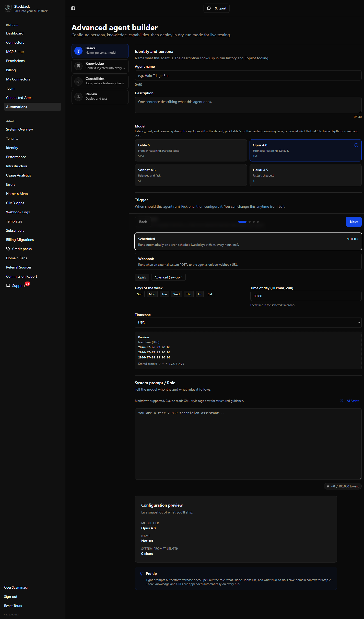Click the Next button
Viewport: 364px width, 619px height.
point(354,222)
